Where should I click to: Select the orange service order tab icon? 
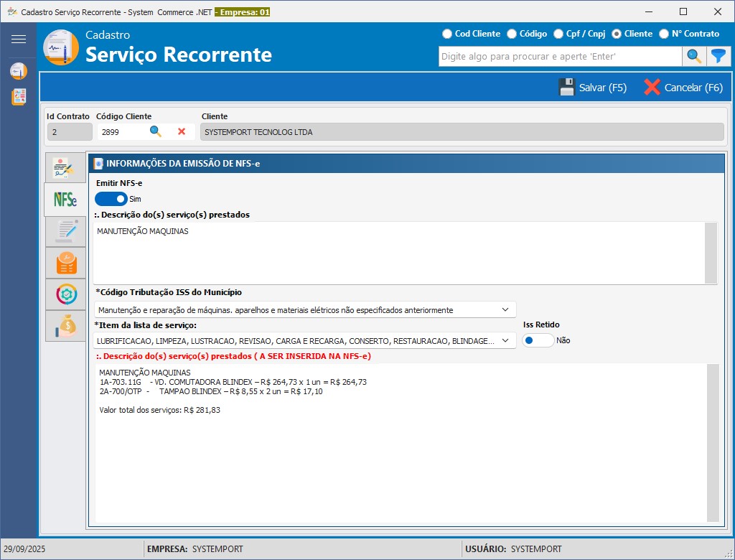click(65, 263)
